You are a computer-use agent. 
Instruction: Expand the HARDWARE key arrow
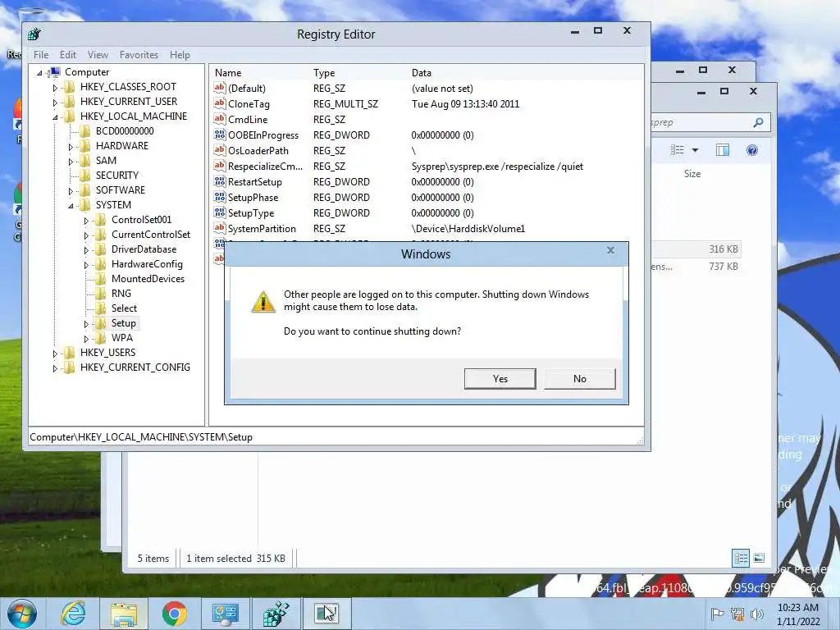coord(71,146)
